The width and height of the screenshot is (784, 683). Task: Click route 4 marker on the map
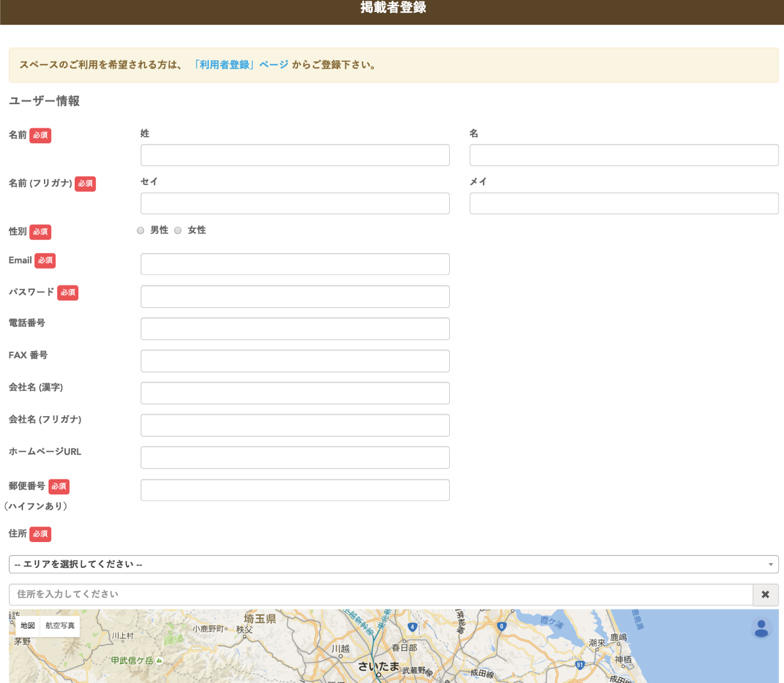point(412,627)
